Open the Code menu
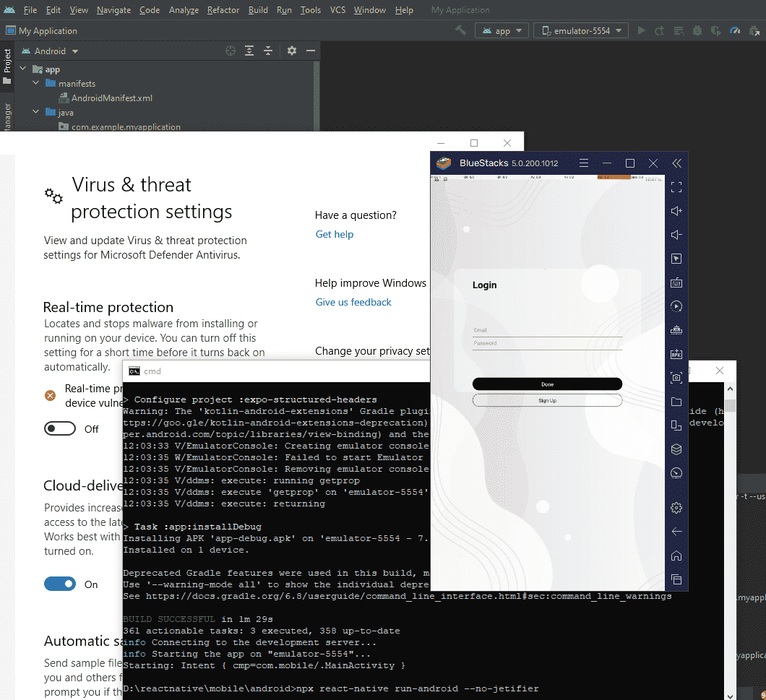This screenshot has width=766, height=700. pyautogui.click(x=150, y=10)
